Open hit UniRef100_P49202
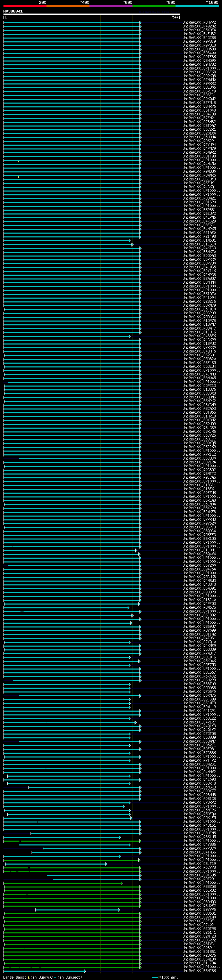The image size is (222, 980). click(199, 26)
